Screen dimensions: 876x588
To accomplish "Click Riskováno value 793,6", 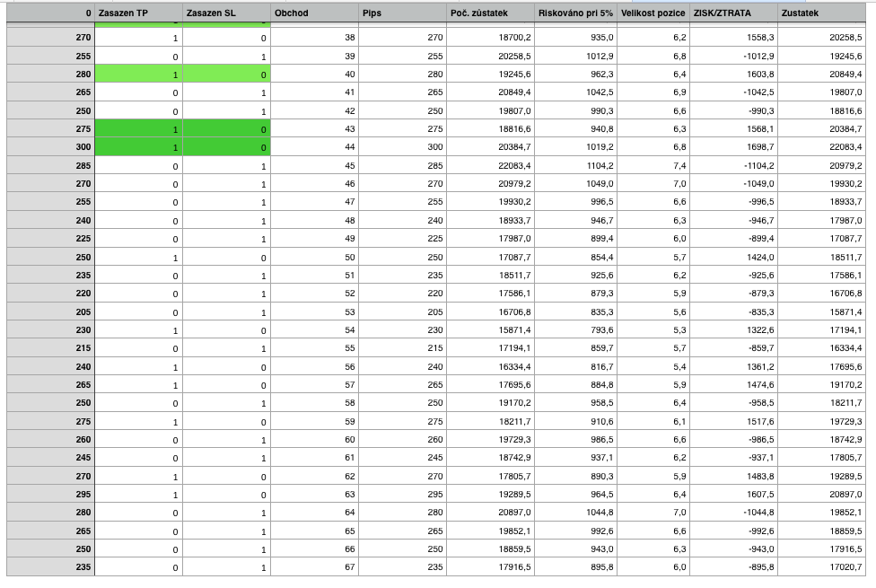I will pyautogui.click(x=575, y=329).
